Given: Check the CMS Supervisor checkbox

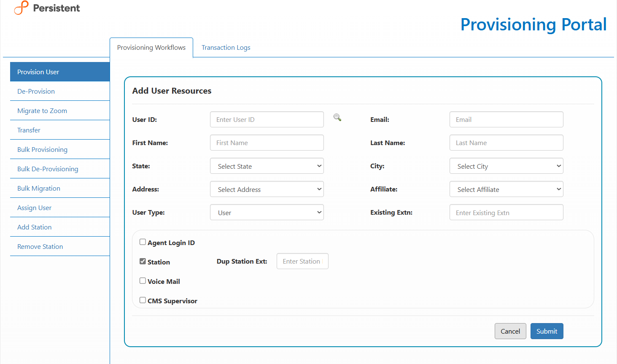Looking at the screenshot, I should [x=143, y=300].
